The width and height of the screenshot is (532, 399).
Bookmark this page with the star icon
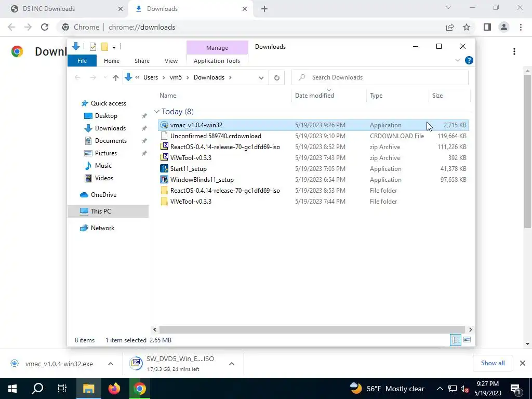click(x=467, y=27)
